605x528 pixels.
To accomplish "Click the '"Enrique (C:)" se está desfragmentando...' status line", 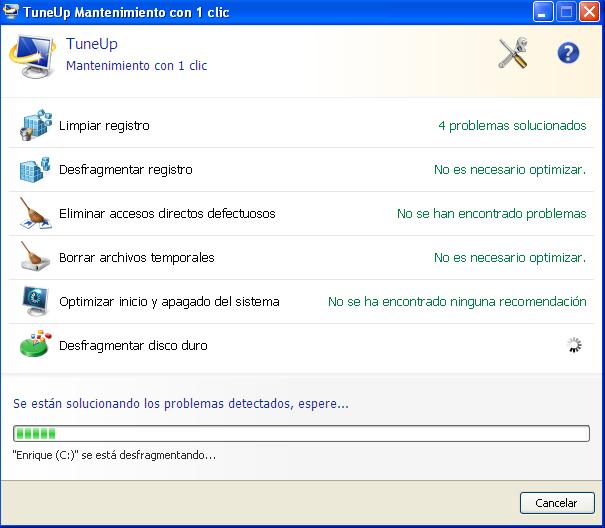I will tap(114, 455).
